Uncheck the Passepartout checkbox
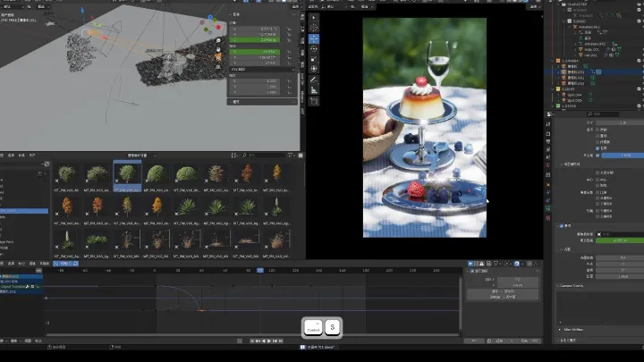Screen dimensions: 644x362 click(x=597, y=156)
